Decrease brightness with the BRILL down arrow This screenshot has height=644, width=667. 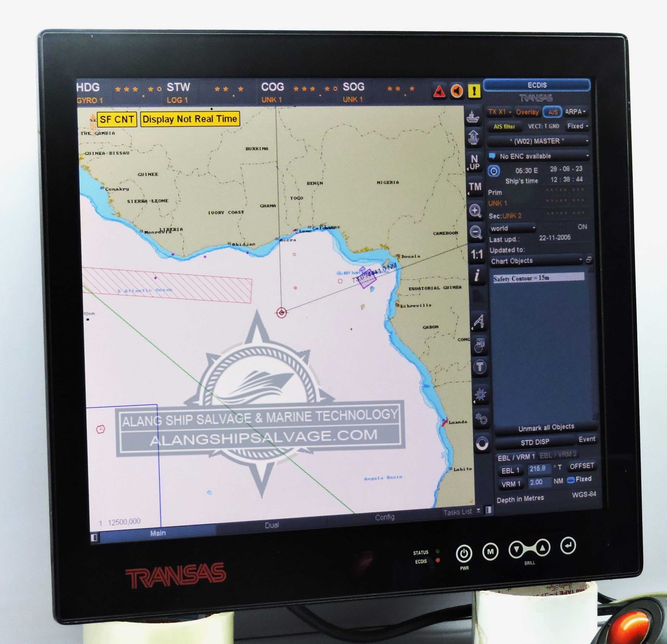[517, 549]
